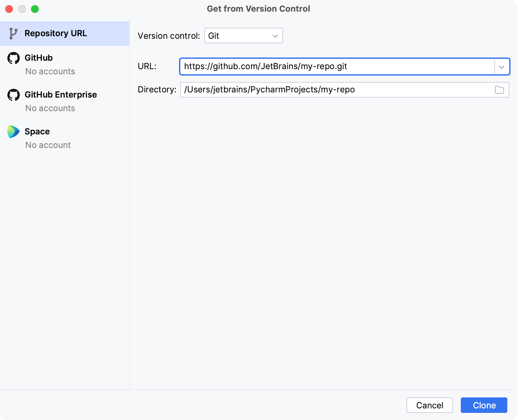The width and height of the screenshot is (517, 420).
Task: Expand the URL history dropdown arrow
Action: [501, 67]
